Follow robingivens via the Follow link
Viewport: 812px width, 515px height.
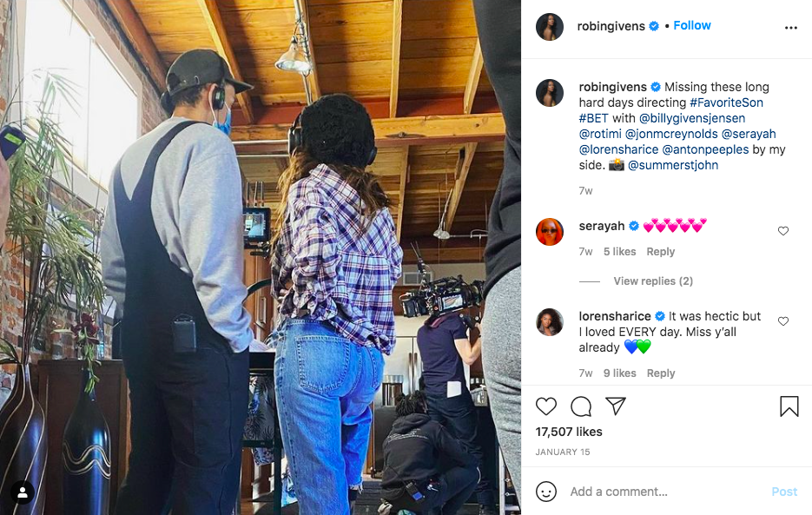691,25
